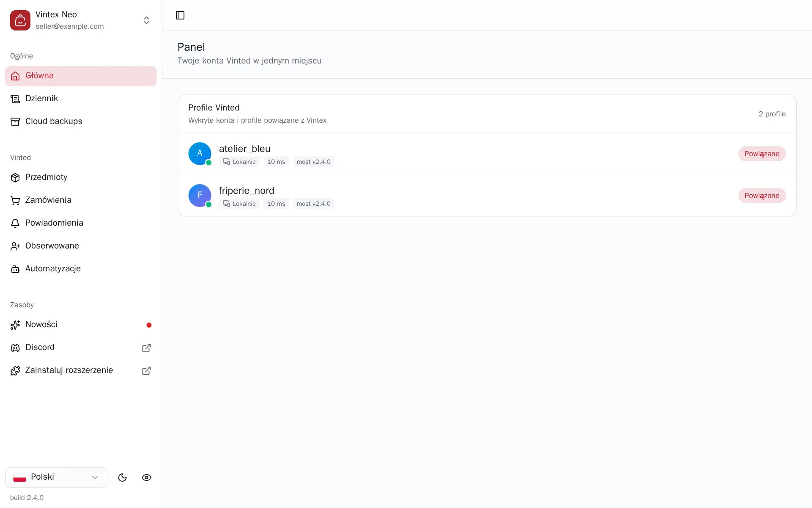The height and width of the screenshot is (508, 812).
Task: Click the green online dot on friperie_nord avatar
Action: tap(208, 204)
